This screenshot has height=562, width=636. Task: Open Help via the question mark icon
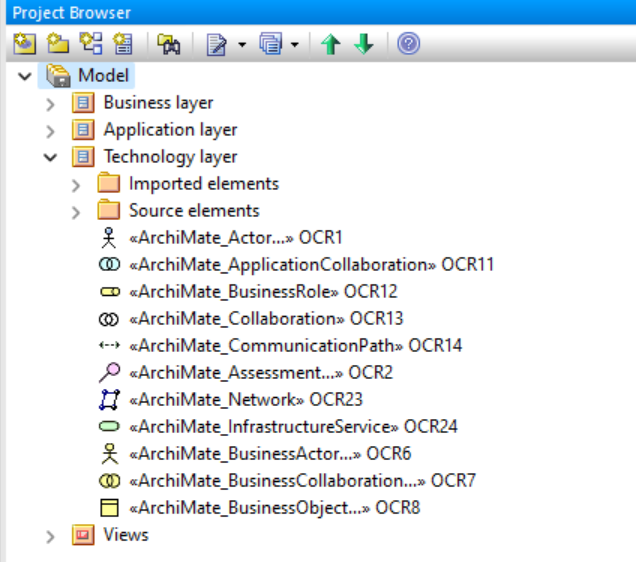(408, 45)
